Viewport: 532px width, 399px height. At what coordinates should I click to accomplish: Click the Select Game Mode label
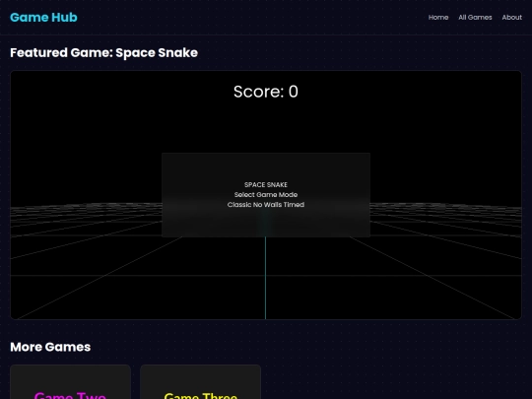[266, 195]
